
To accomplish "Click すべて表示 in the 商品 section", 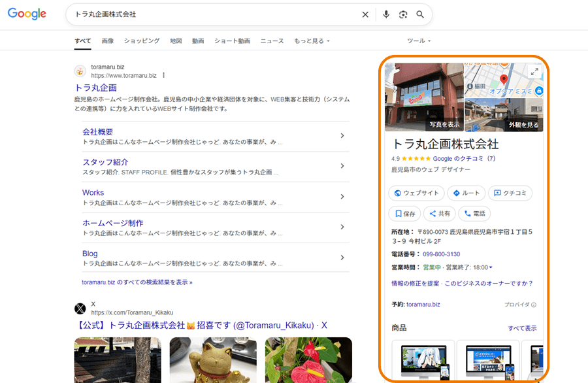I will coord(522,328).
